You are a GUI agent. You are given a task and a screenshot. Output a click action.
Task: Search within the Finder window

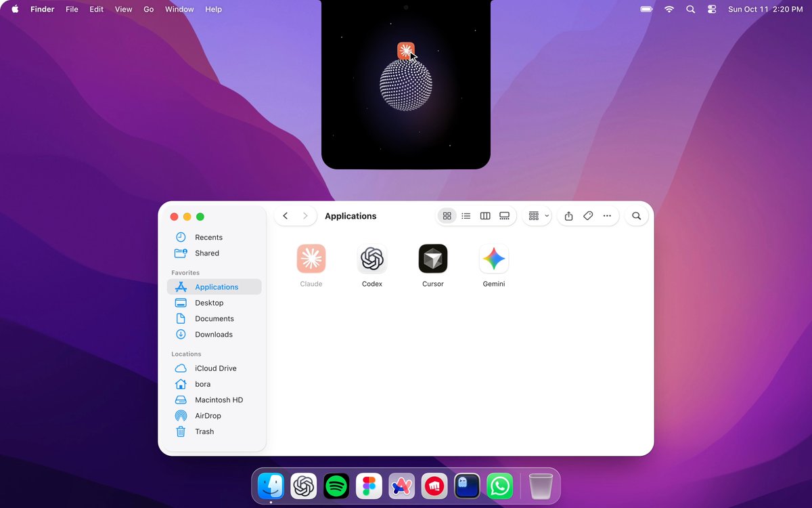(636, 216)
